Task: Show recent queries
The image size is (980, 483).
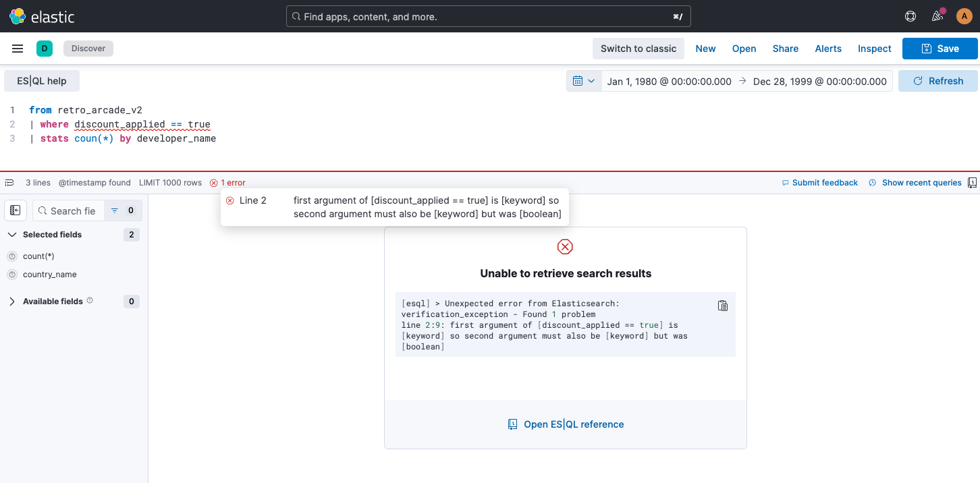Action: (x=915, y=183)
